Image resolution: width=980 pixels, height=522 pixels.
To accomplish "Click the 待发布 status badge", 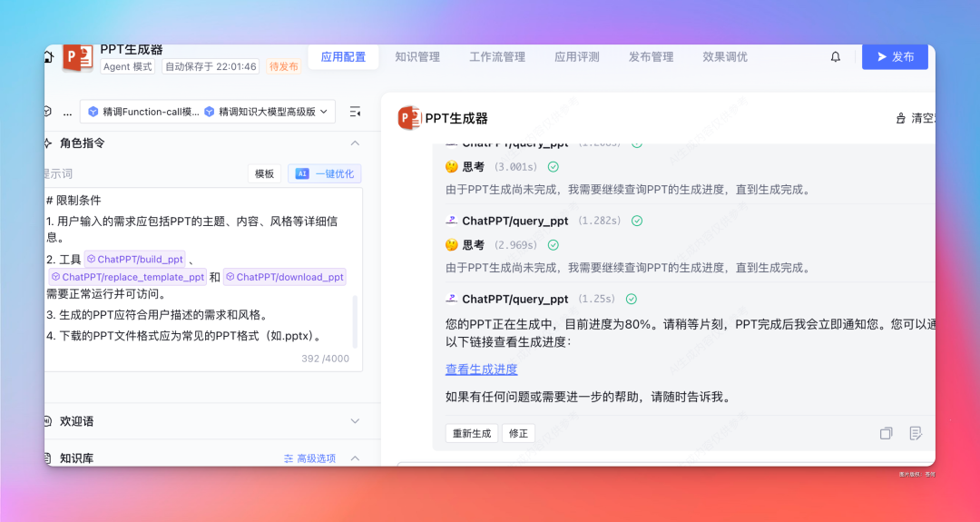I will 283,66.
